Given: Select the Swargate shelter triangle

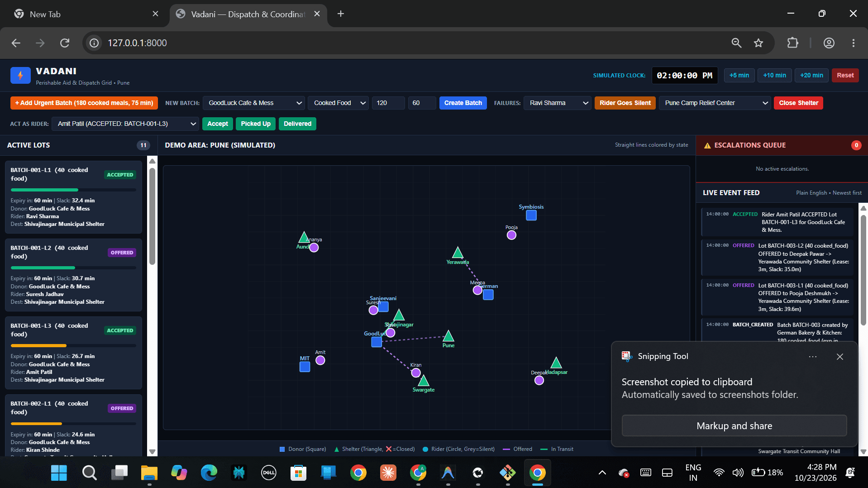Looking at the screenshot, I should pyautogui.click(x=424, y=380).
